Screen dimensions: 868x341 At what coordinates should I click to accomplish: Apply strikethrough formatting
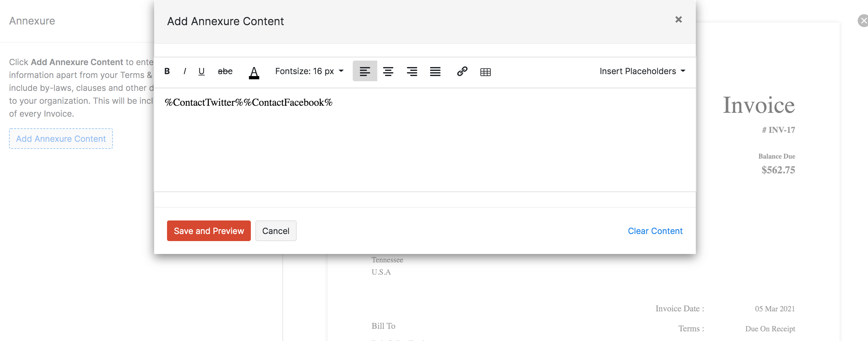click(225, 71)
